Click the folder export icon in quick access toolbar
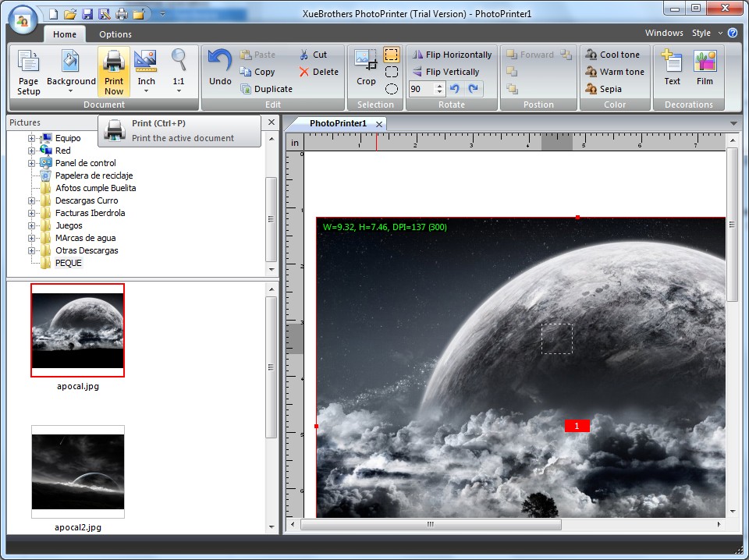 (139, 14)
